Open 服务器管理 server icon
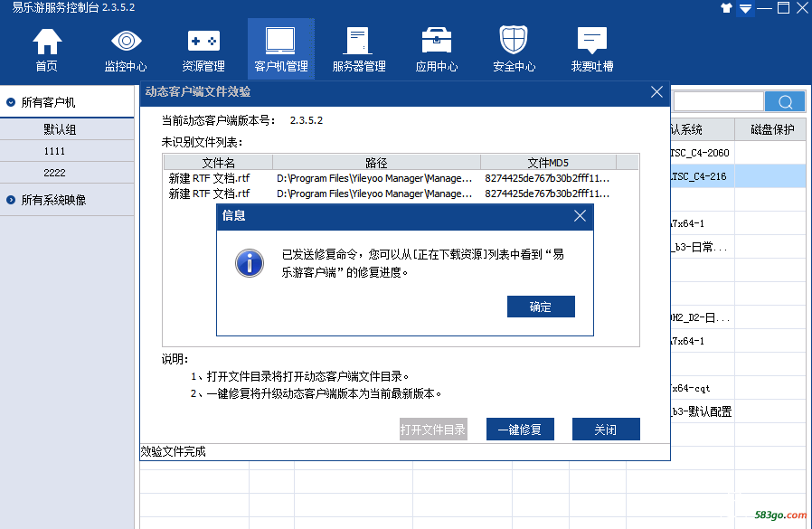The width and height of the screenshot is (812, 529). point(359,50)
